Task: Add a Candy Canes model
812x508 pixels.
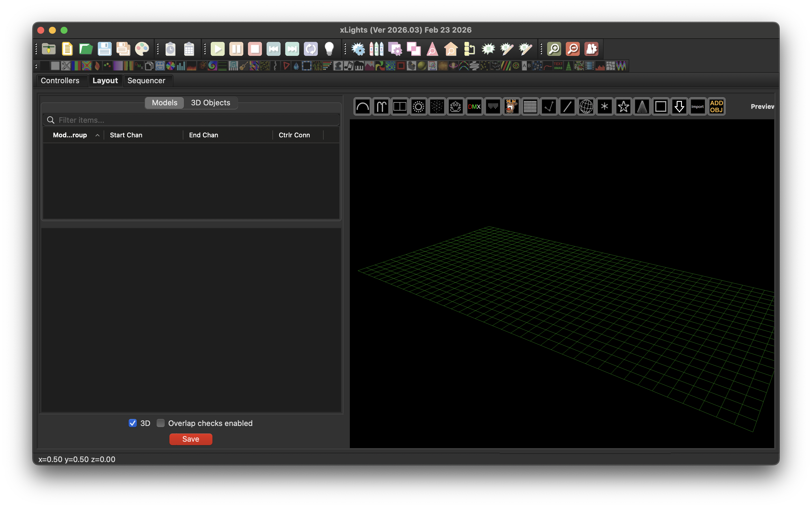Action: [x=381, y=107]
